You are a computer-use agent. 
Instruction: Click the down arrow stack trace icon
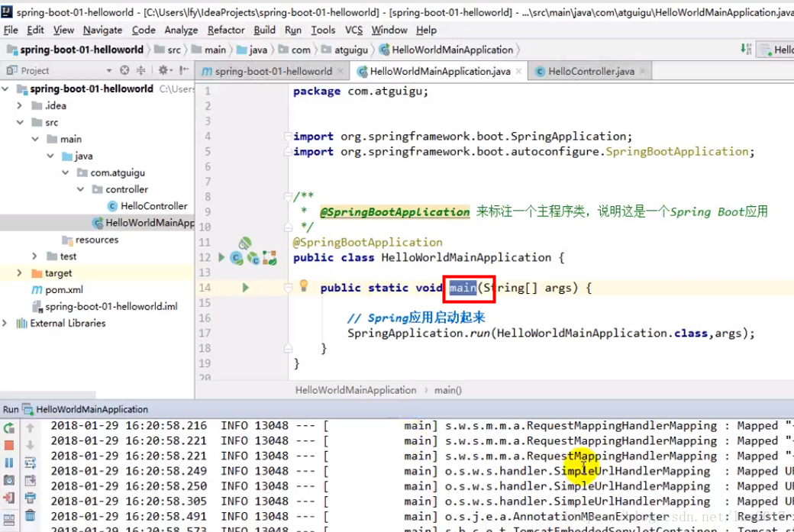click(31, 446)
